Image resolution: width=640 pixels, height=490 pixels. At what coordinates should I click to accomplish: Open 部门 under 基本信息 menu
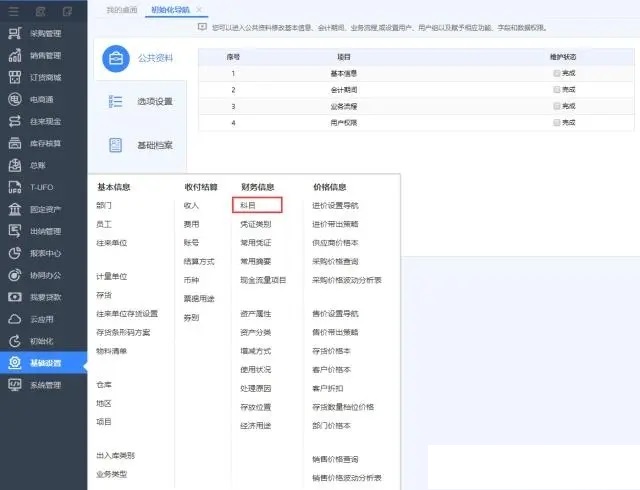(104, 205)
